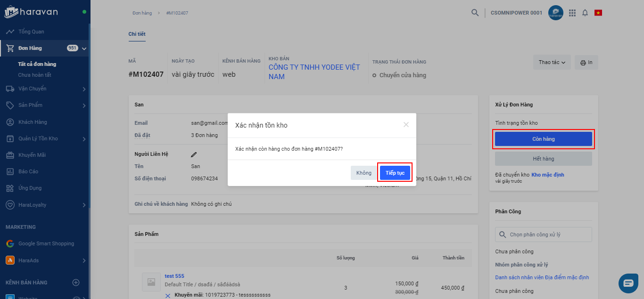Viewport: 644px width, 299px height.
Task: Open the chat support bubble
Action: [628, 283]
